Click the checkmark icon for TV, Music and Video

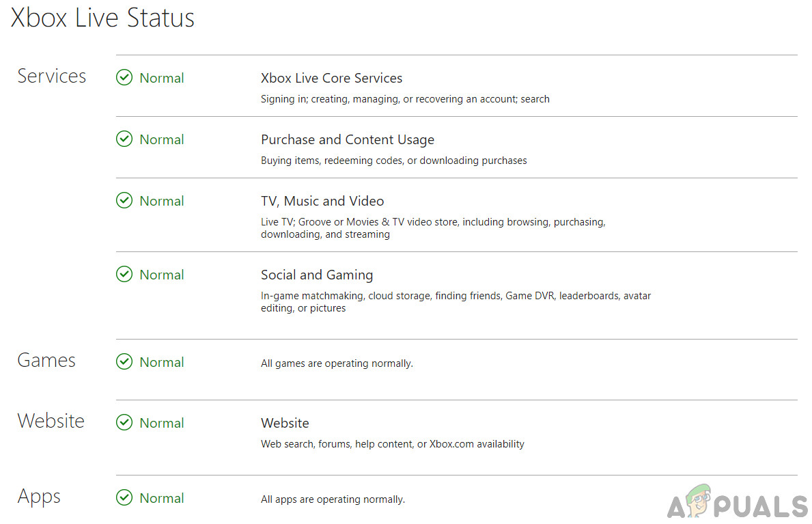124,201
